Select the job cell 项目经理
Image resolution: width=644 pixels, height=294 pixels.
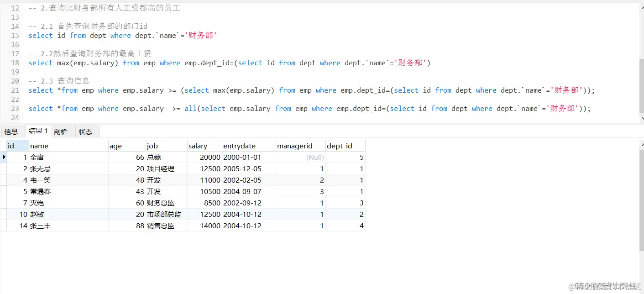166,168
